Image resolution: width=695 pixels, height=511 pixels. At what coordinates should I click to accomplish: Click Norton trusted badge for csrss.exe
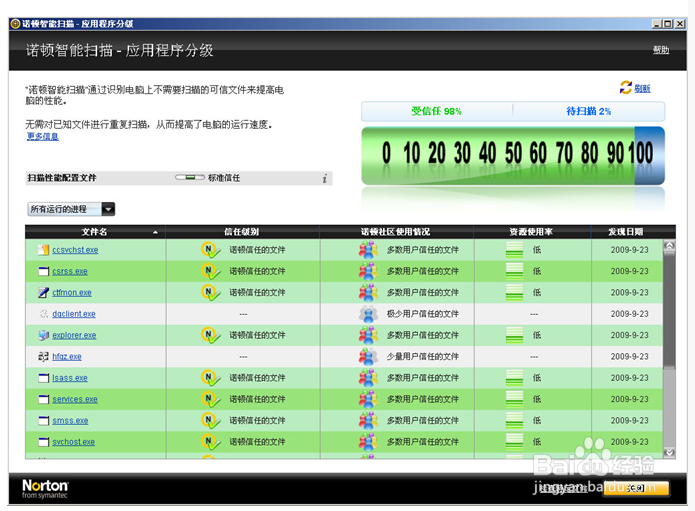pos(211,271)
